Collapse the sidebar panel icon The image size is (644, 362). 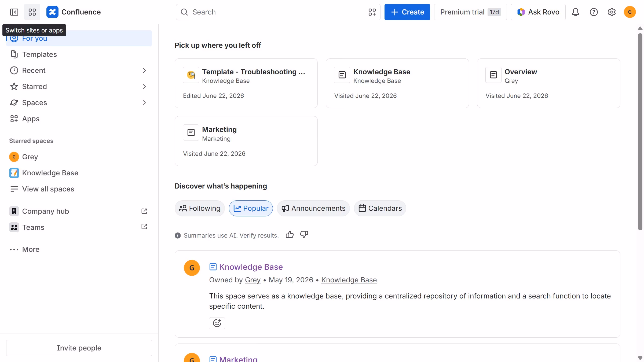point(14,12)
